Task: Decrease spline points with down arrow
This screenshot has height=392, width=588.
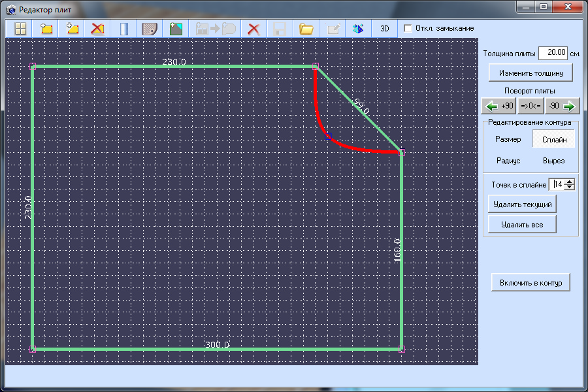Action: point(569,188)
